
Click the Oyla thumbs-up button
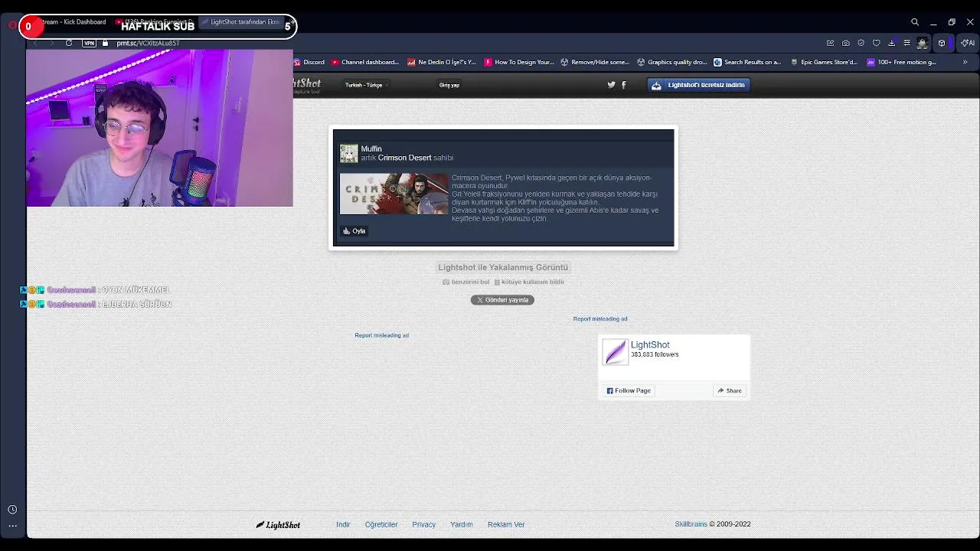pos(354,231)
